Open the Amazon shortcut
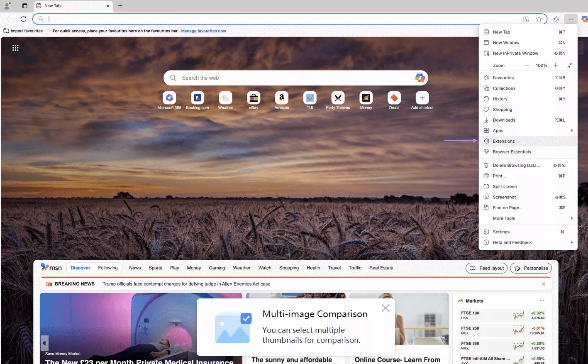588x364 pixels. 281,98
